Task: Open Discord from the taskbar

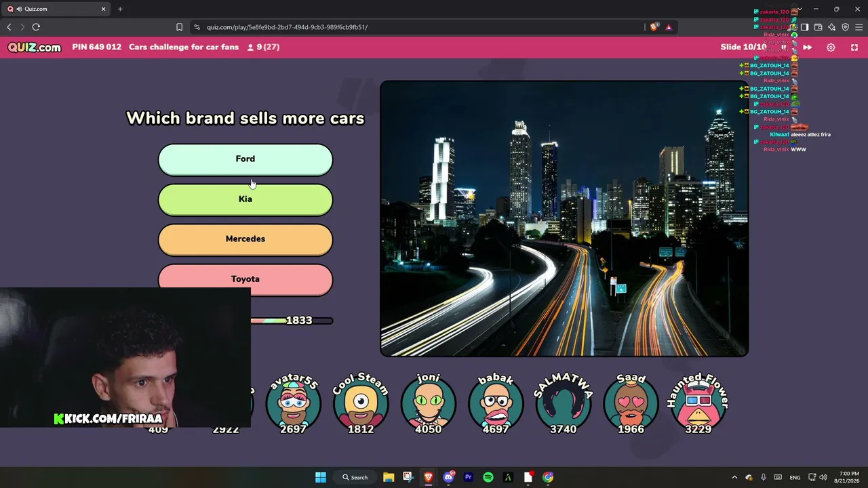Action: click(448, 477)
